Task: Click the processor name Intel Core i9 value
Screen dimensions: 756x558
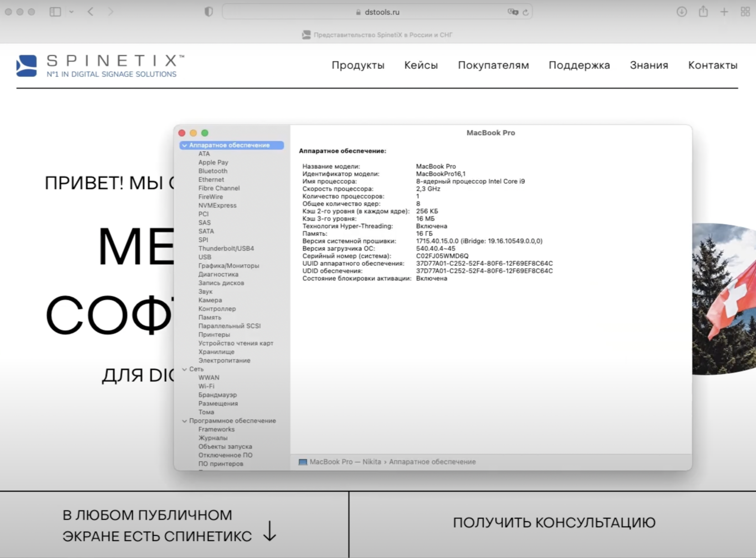Action: pyautogui.click(x=470, y=181)
